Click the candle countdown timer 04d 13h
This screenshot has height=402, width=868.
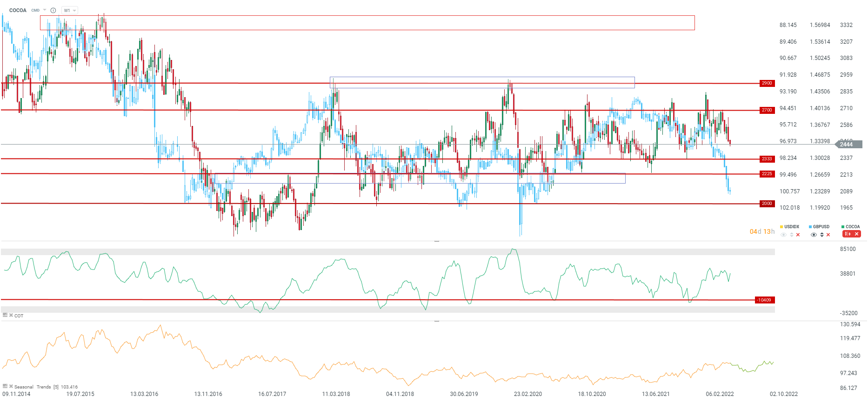tap(762, 231)
